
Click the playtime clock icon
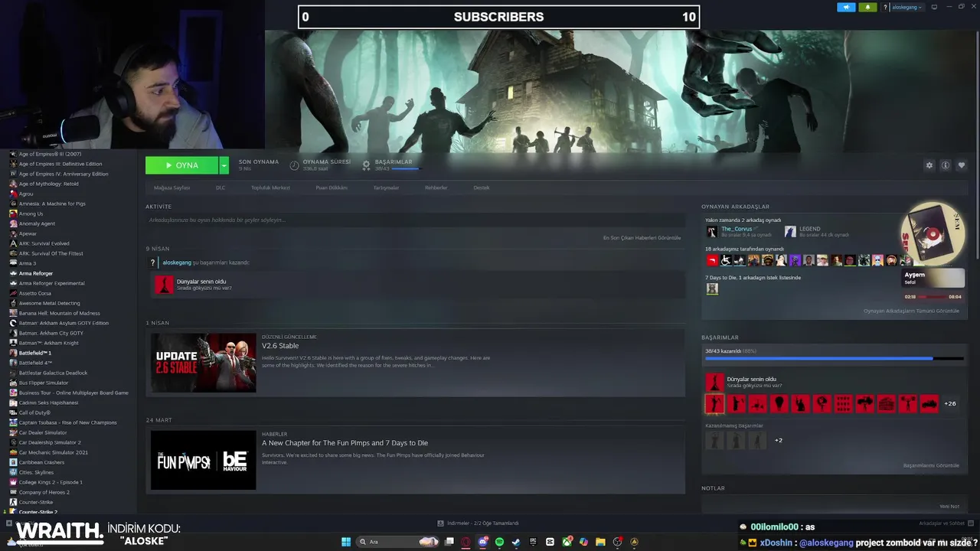click(294, 165)
